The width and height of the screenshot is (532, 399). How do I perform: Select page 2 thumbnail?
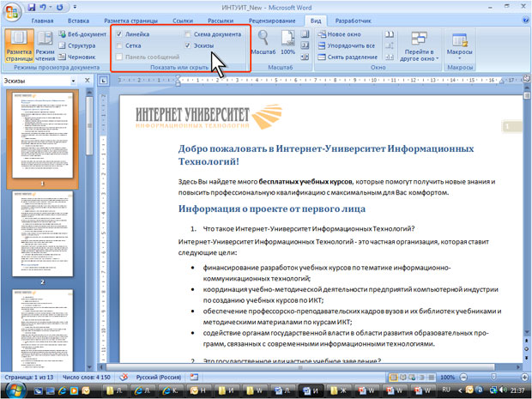(42, 233)
